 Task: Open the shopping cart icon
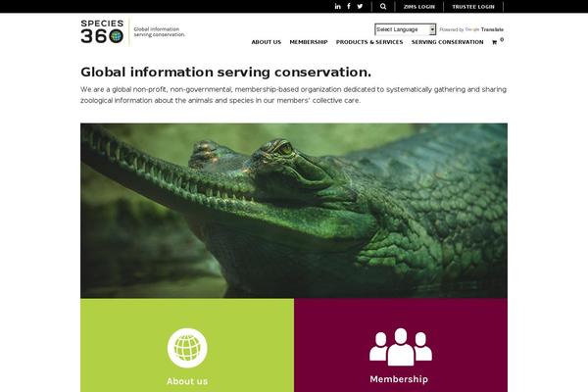[x=494, y=42]
